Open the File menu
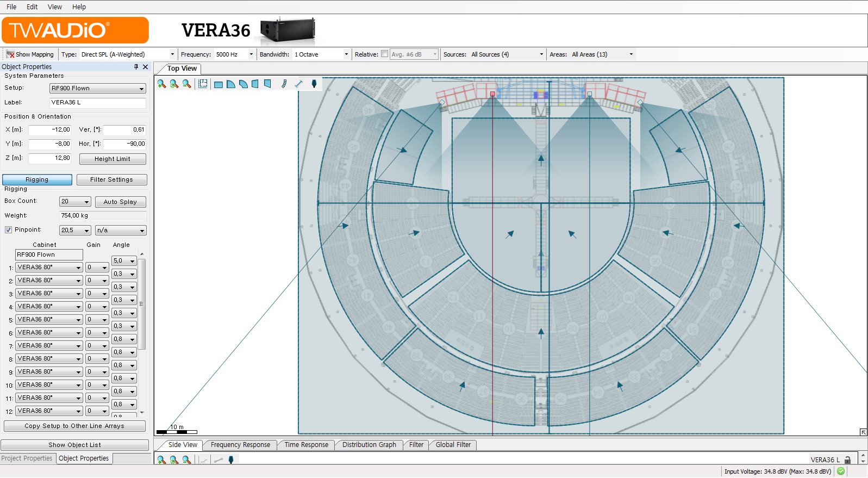868x478 pixels. point(11,7)
